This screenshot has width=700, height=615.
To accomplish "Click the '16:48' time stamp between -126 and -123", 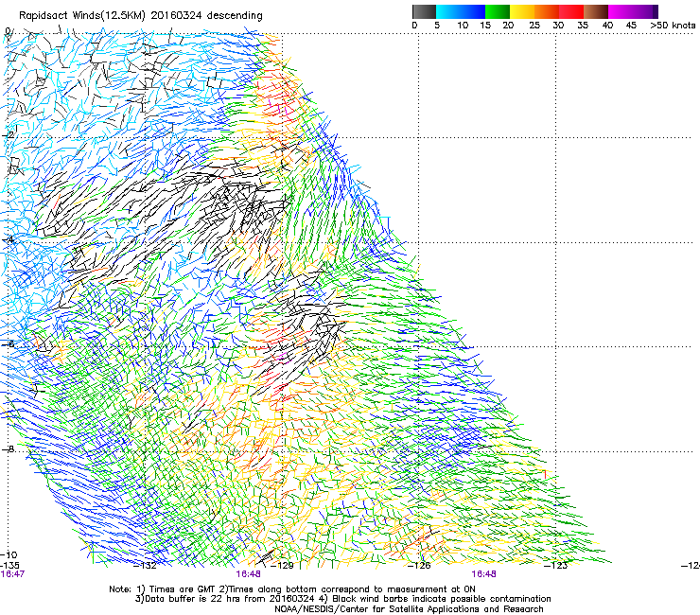I will tap(484, 574).
